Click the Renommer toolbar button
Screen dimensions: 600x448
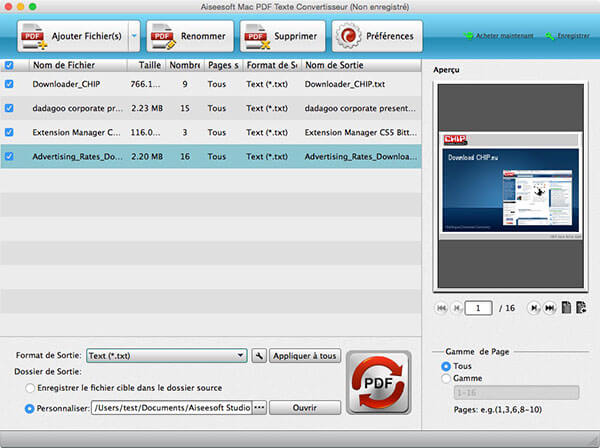click(x=189, y=37)
